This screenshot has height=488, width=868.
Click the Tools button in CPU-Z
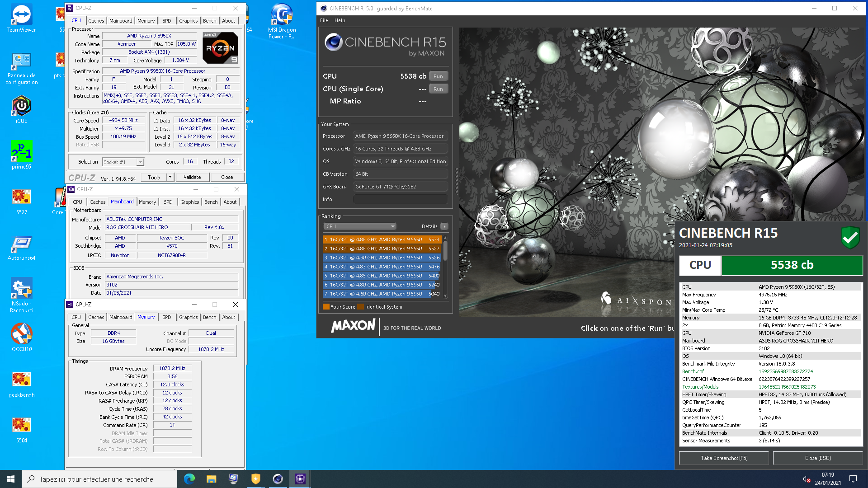click(x=154, y=177)
